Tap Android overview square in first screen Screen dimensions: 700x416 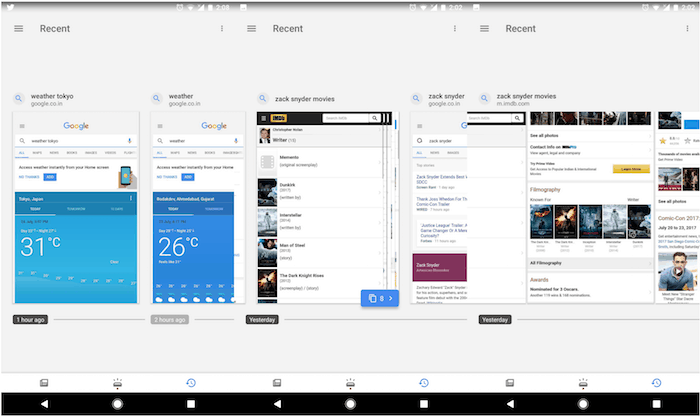coord(191,404)
